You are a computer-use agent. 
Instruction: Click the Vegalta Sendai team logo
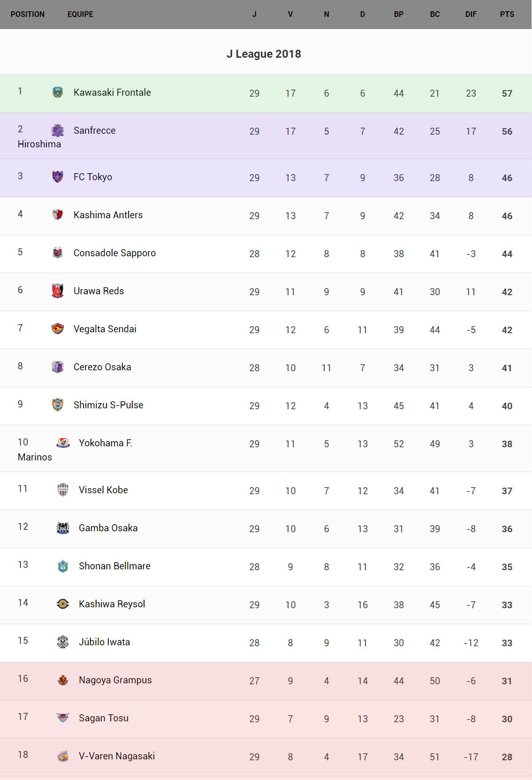click(x=58, y=329)
